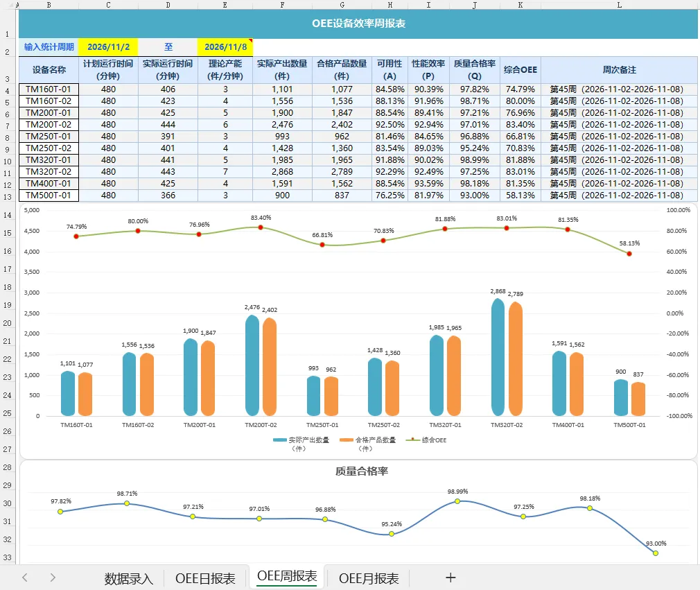This screenshot has width=700, height=590.
Task: Click the blue TM500T-01 bar labeled 900
Action: tap(620, 398)
